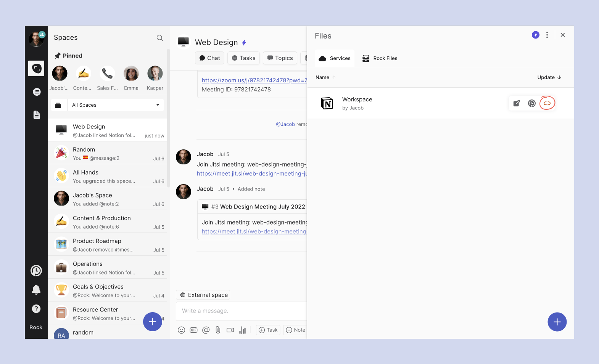Switch to the Rock Files tab

(380, 58)
